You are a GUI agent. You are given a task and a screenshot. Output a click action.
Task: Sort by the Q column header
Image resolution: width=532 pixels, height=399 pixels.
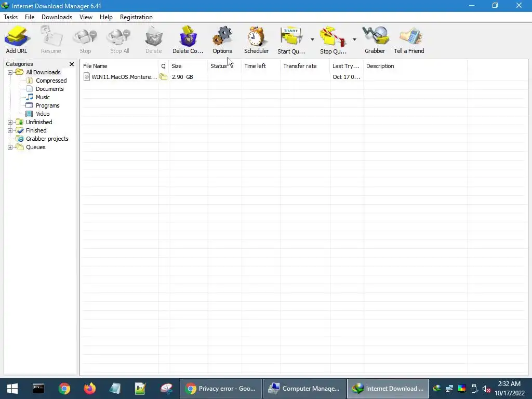[x=164, y=66]
